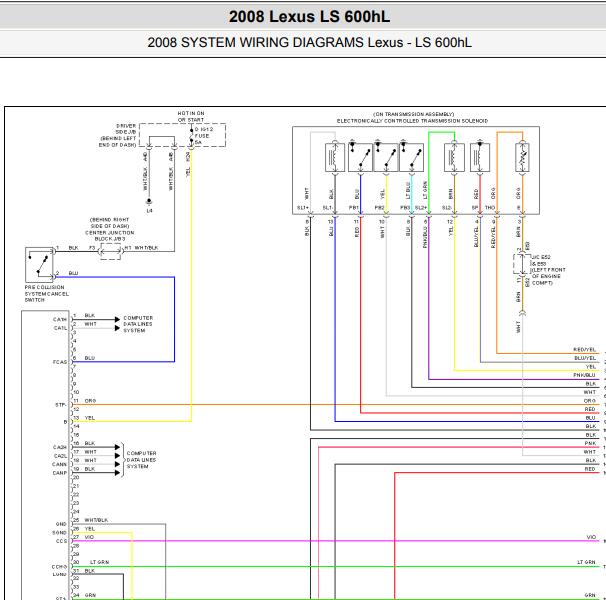Click the "HOT IN ON OR START" label
The height and width of the screenshot is (600, 606).
click(191, 116)
